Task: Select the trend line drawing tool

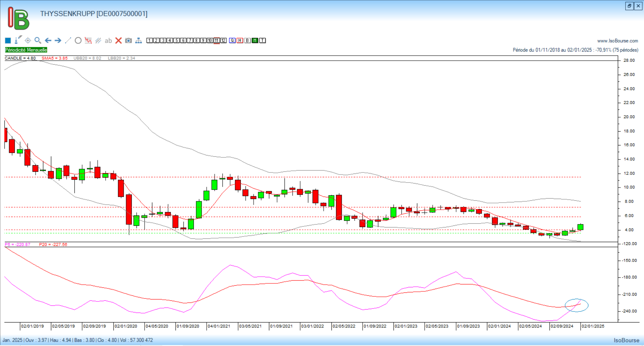Action: click(x=68, y=41)
